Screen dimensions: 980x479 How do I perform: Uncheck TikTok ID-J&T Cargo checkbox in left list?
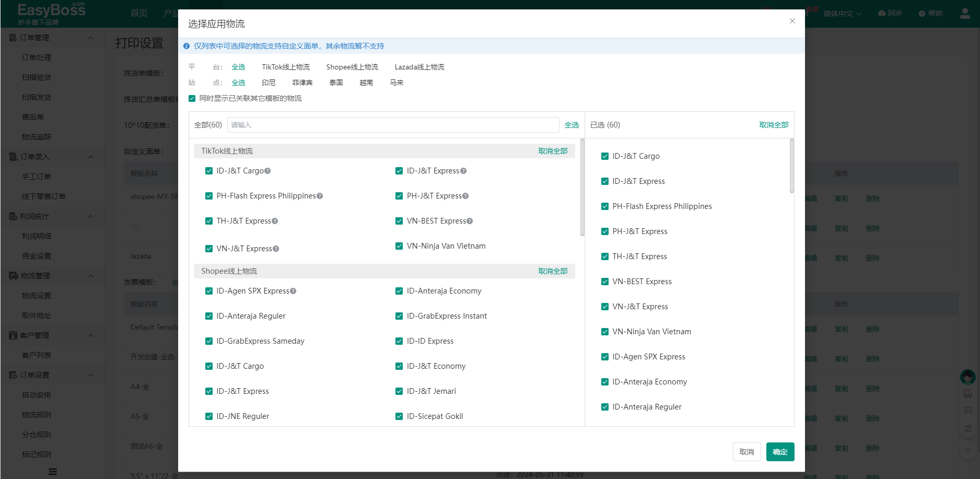[x=209, y=171]
